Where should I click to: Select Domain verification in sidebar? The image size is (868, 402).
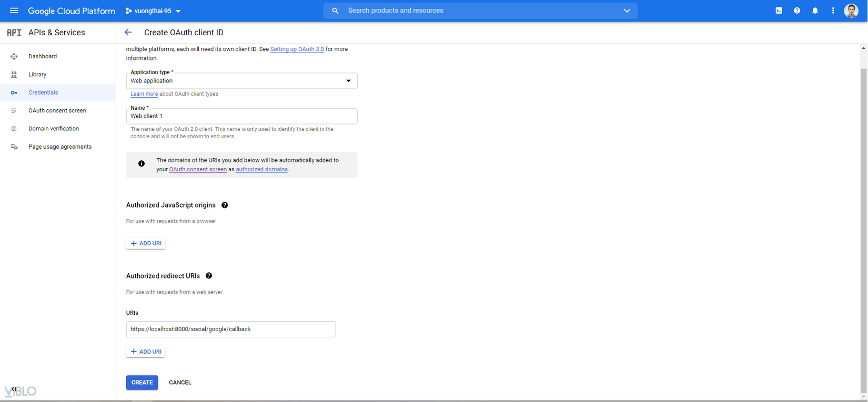54,129
